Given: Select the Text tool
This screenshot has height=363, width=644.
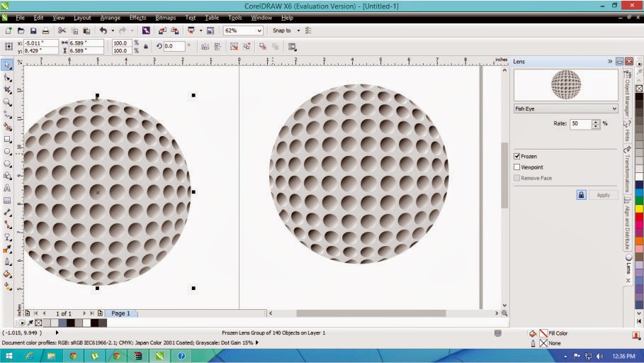Looking at the screenshot, I should coord(7,188).
